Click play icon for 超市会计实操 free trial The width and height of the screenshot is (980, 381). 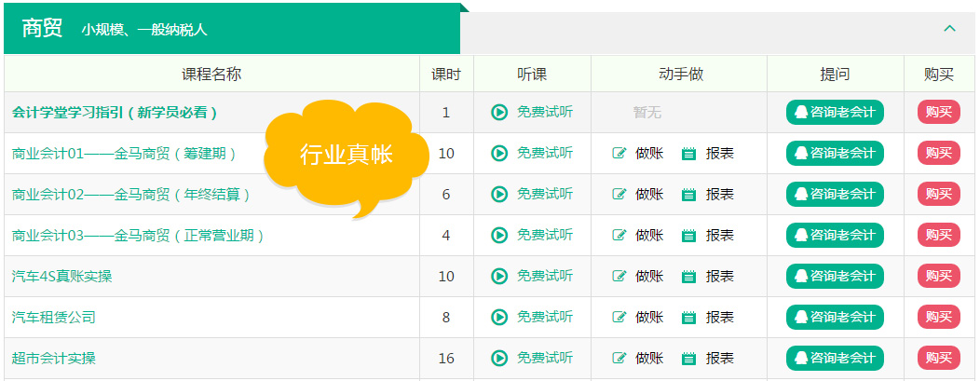499,358
